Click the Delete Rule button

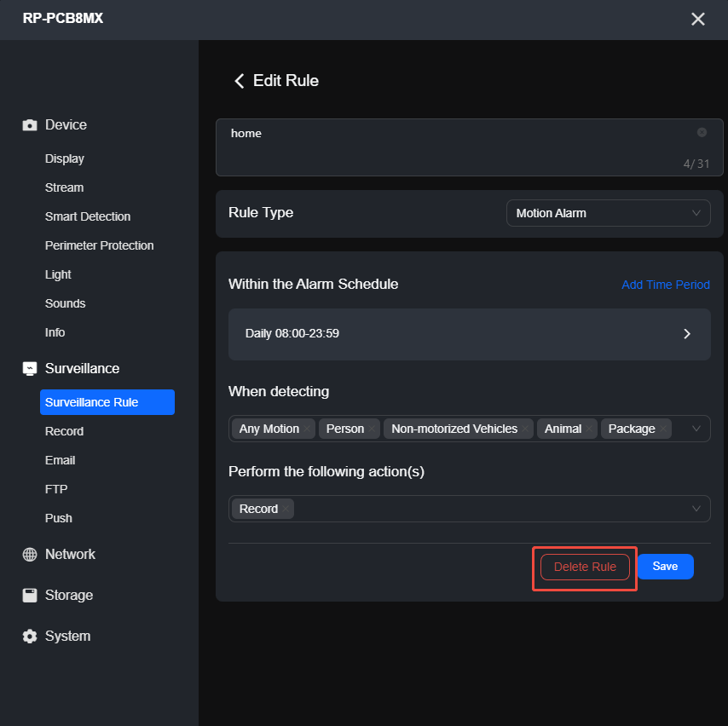click(x=584, y=566)
